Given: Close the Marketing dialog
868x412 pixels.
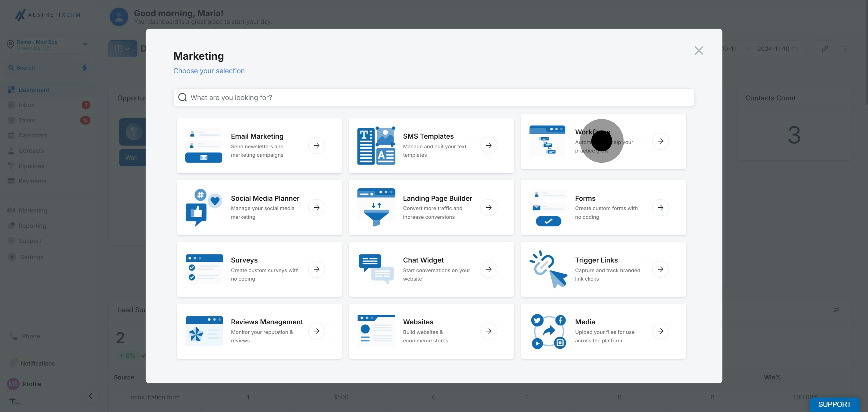Looking at the screenshot, I should (x=699, y=51).
